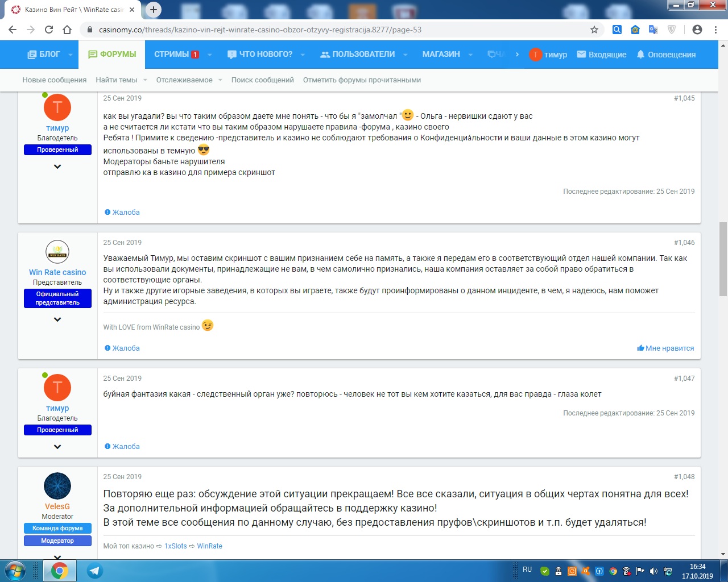
Task: Open МАГАЗИН menu item
Action: pos(441,55)
